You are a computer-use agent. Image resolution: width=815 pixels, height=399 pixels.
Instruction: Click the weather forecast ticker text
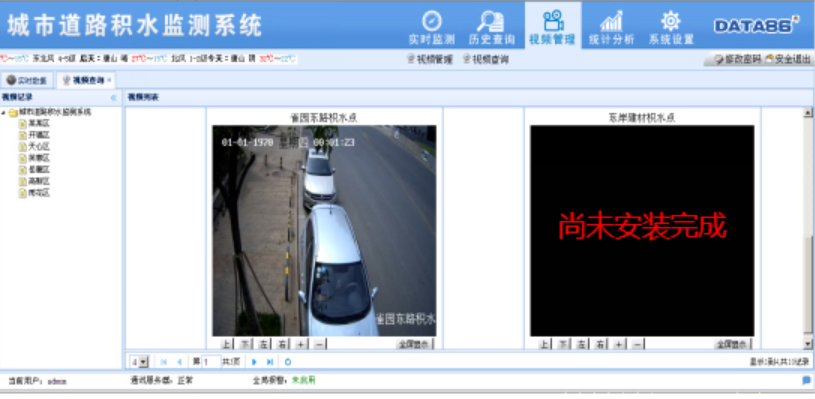tap(149, 59)
